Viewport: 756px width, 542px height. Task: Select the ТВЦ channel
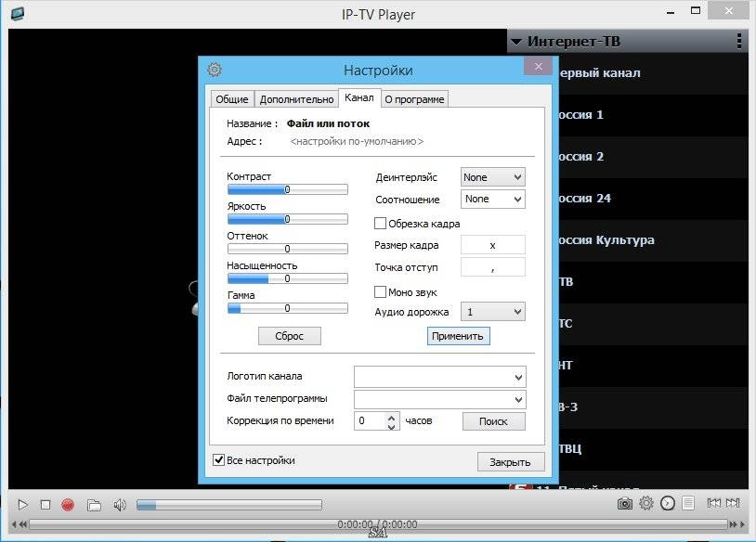[653, 449]
